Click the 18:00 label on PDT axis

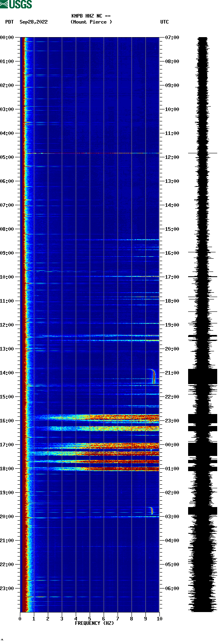click(7, 469)
